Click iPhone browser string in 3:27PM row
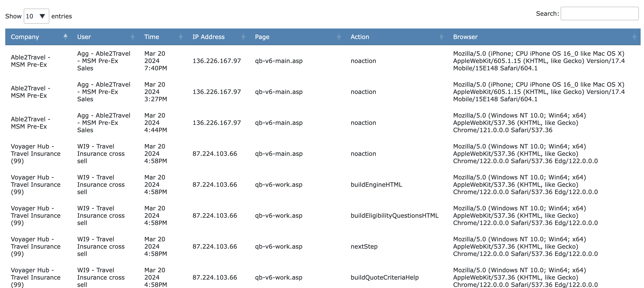The image size is (644, 288). [539, 92]
